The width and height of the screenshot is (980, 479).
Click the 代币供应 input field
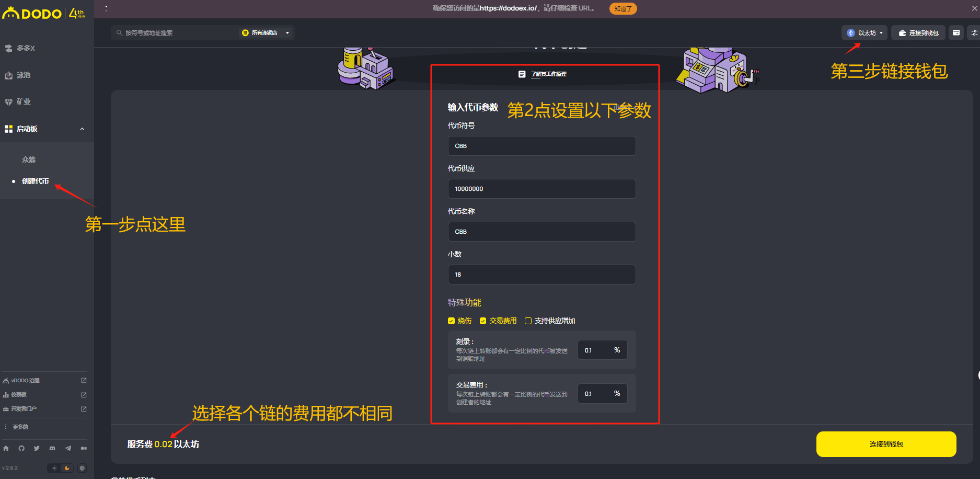tap(541, 189)
